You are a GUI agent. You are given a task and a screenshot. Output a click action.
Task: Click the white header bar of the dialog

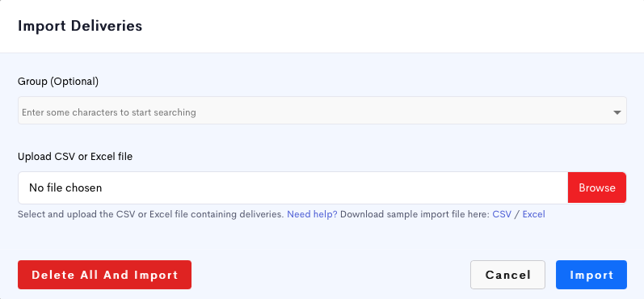[322, 27]
